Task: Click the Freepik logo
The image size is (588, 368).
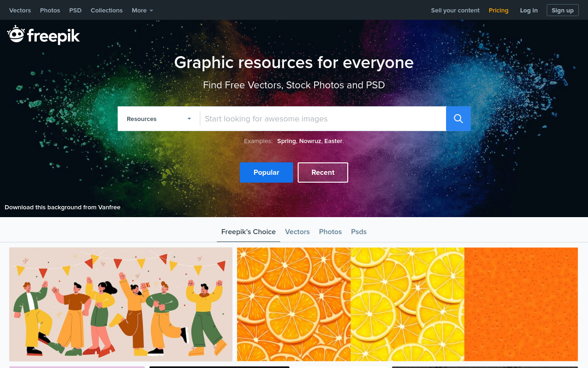Action: pyautogui.click(x=44, y=35)
